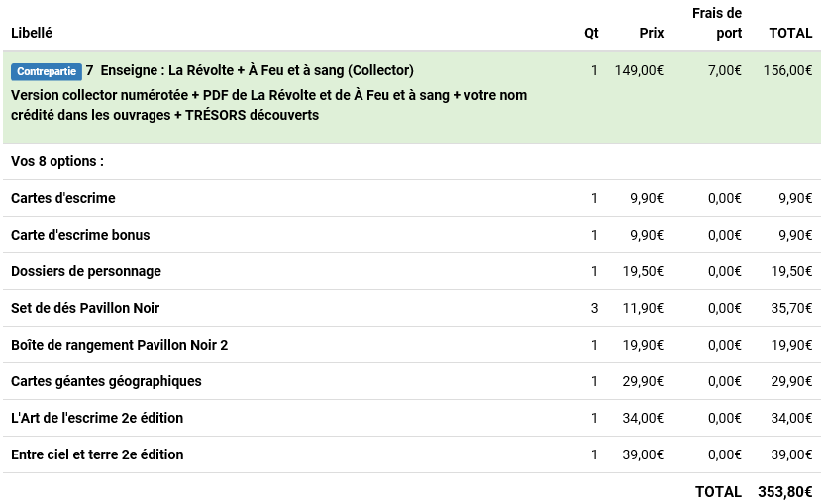The height and width of the screenshot is (504, 825).
Task: Select Cartes géantes géographiques option
Action: (106, 381)
